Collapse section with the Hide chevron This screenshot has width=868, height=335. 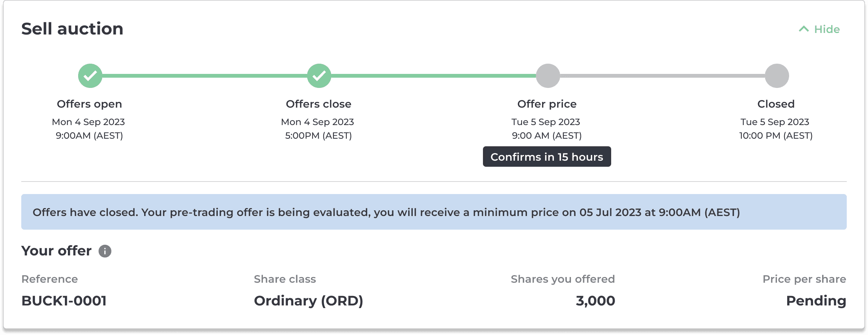click(804, 29)
